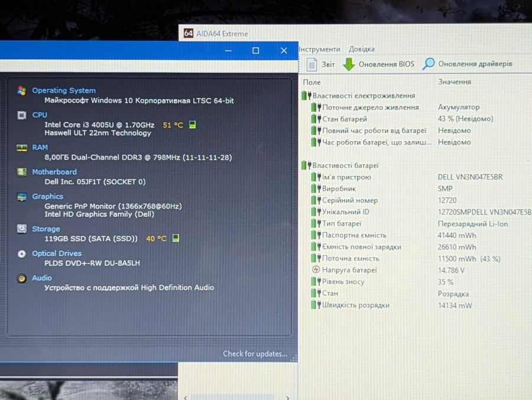Select the Час роботи батареї, що залиш... row
This screenshot has width=532, height=400.
420,142
